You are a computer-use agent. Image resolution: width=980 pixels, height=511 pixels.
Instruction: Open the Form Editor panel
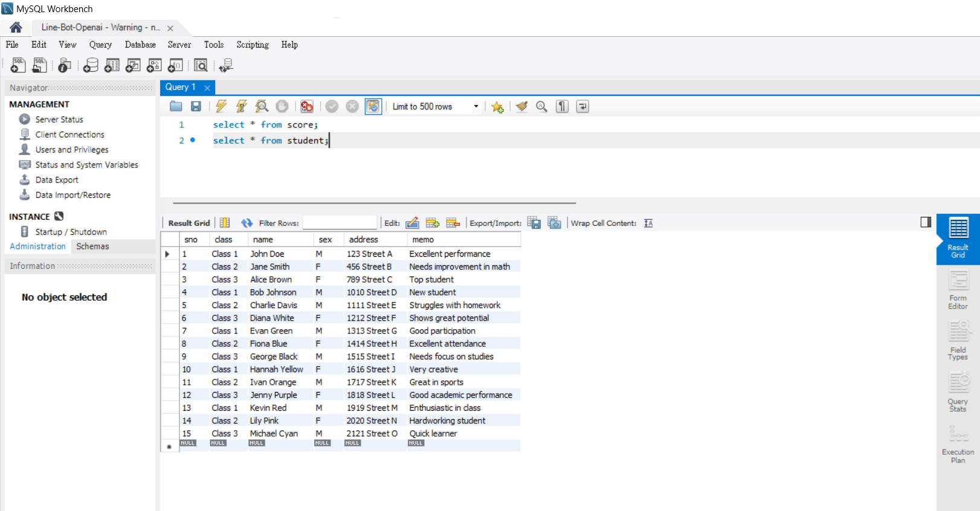click(958, 290)
